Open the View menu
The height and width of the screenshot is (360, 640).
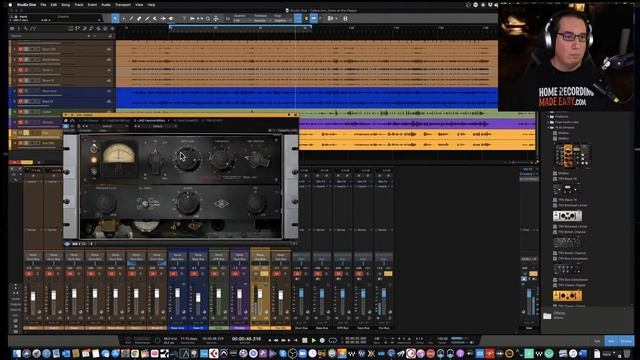(139, 5)
